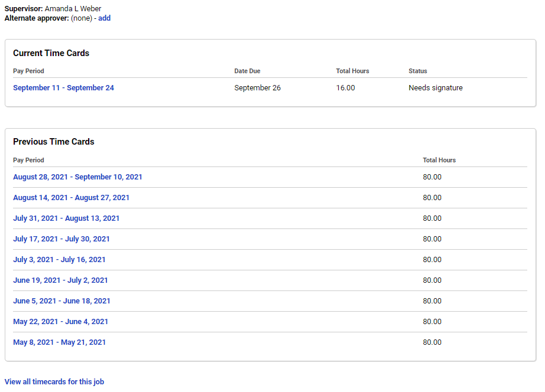Open July 31, 2021 - August 13, 2021 timecard

[x=66, y=218]
